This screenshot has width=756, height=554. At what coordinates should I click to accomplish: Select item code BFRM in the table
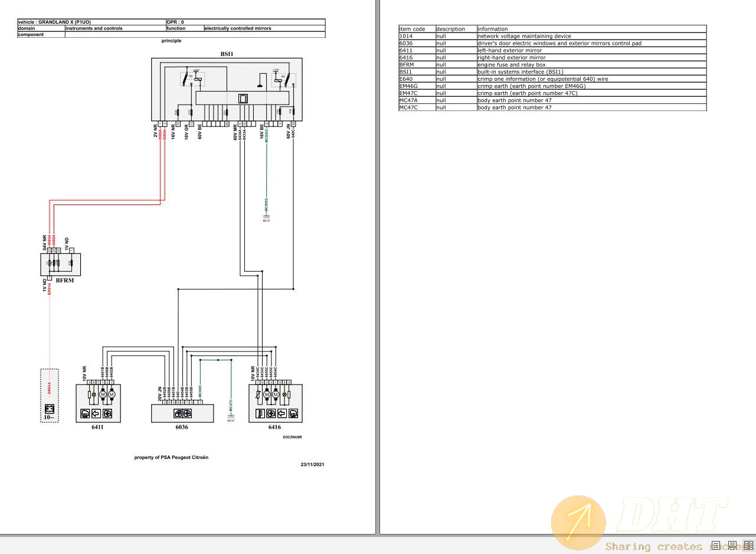(x=417, y=64)
